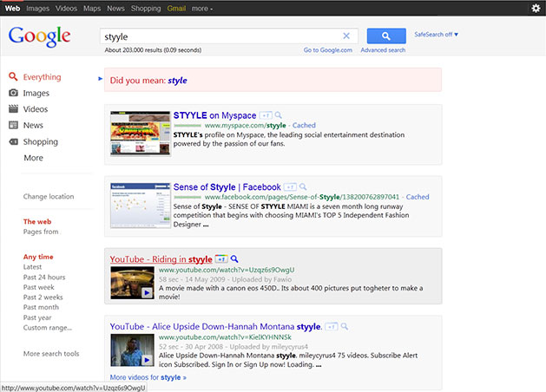Select Past 2 weeks filter
Viewport: 546px width, 392px height.
click(43, 297)
